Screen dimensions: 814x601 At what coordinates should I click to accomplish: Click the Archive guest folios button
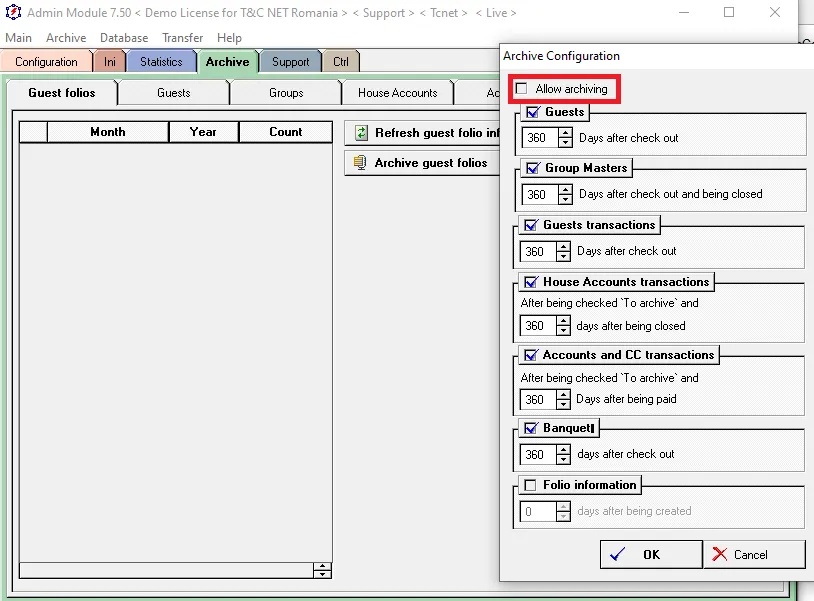tap(423, 162)
